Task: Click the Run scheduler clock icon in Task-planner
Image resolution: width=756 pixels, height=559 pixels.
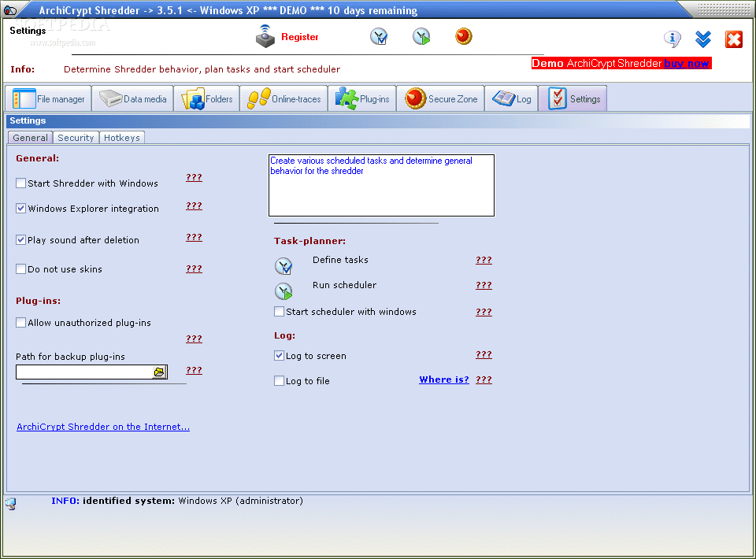Action: click(x=283, y=291)
